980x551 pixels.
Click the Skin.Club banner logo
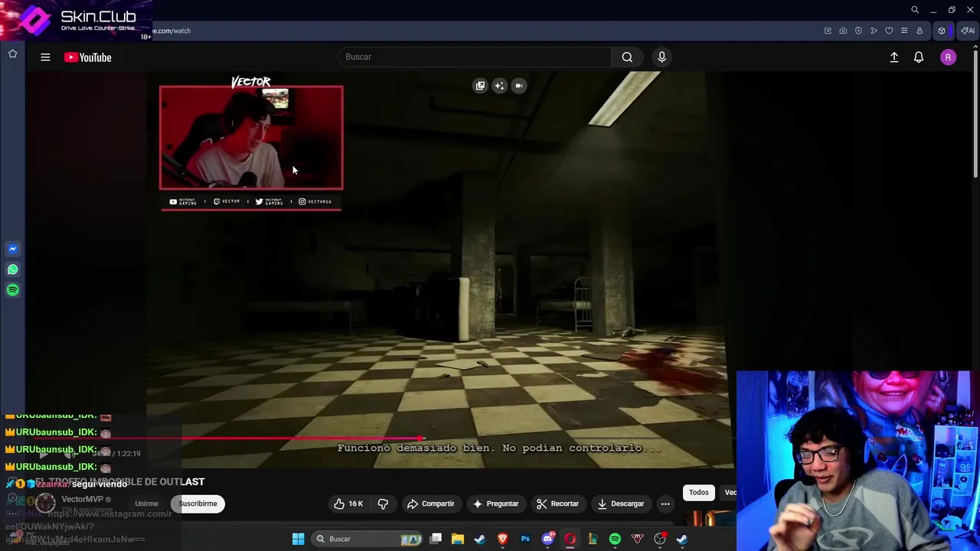click(77, 21)
